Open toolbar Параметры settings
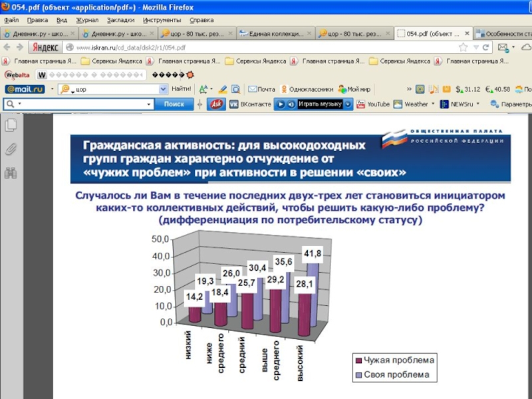 [x=511, y=104]
